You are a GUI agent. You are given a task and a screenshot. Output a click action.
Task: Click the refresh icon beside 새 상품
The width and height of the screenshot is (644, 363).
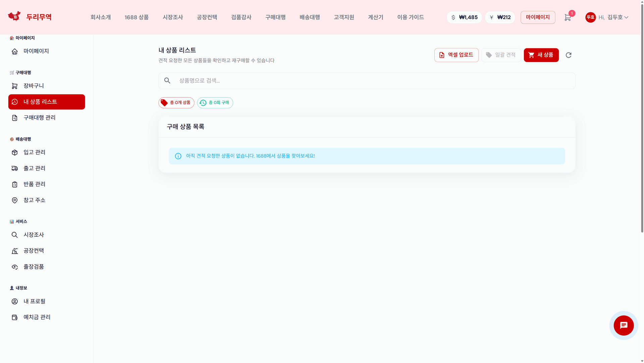tap(569, 55)
